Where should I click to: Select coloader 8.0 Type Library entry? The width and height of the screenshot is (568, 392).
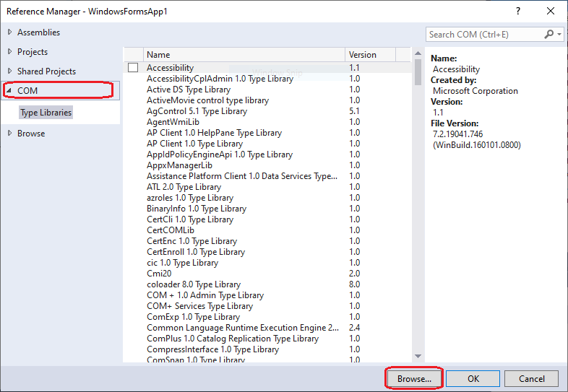click(194, 284)
